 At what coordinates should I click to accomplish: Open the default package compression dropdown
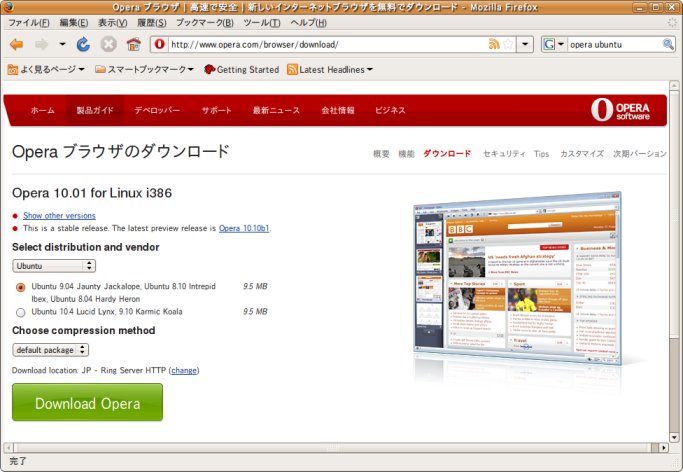tap(51, 350)
